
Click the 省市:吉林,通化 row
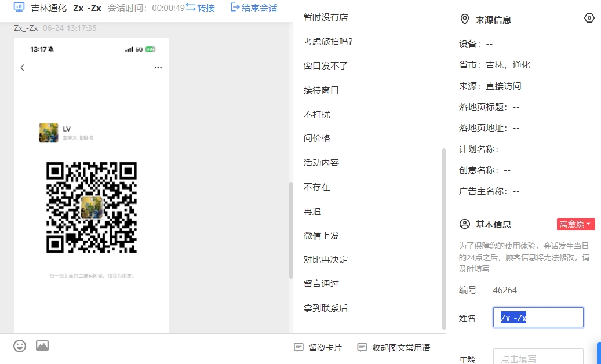click(x=495, y=65)
